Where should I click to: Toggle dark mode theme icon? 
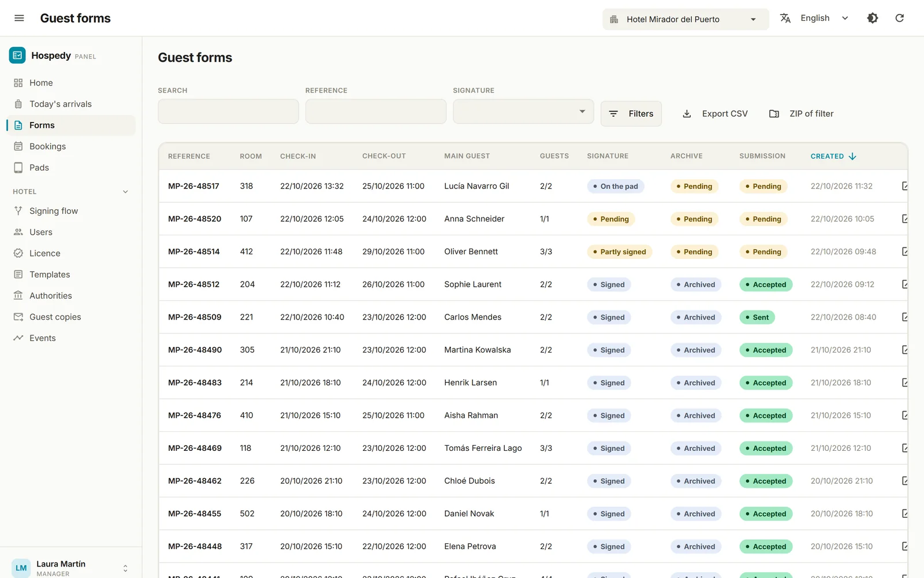873,18
